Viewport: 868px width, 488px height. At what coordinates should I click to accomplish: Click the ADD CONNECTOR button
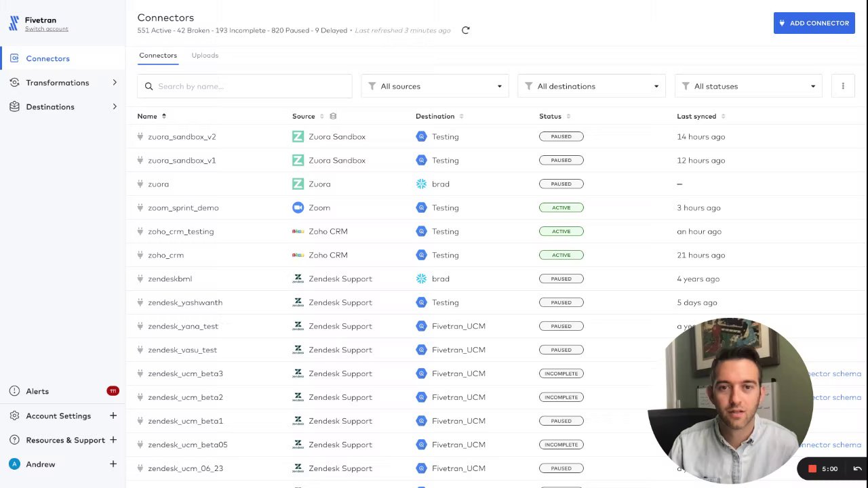814,23
